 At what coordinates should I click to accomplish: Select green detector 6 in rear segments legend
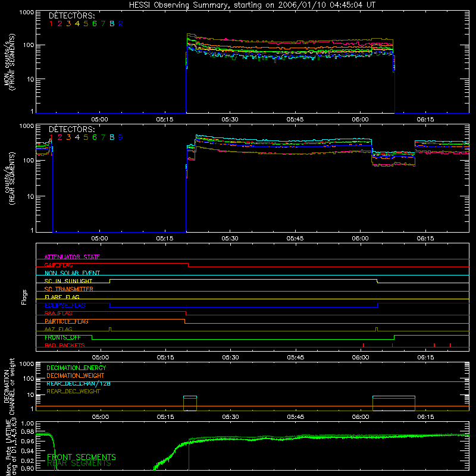pyautogui.click(x=95, y=137)
